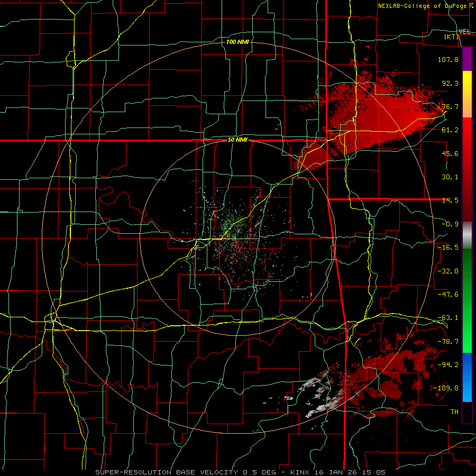The image size is (476, 476).
Task: Select the -94.2 legend value
Action: tap(448, 365)
